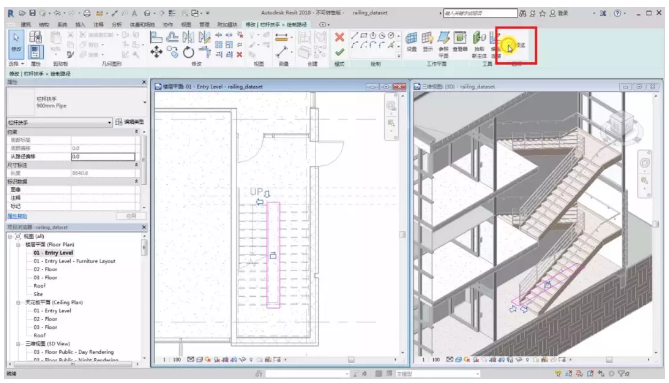Click the help question mark icon
Screen dimensions: 669x383
click(x=617, y=13)
